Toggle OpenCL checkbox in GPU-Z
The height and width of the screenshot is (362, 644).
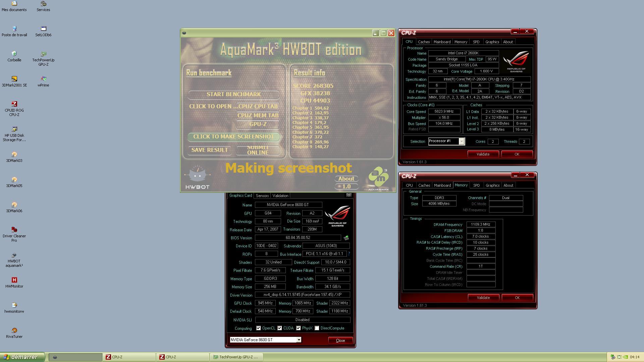coord(258,328)
